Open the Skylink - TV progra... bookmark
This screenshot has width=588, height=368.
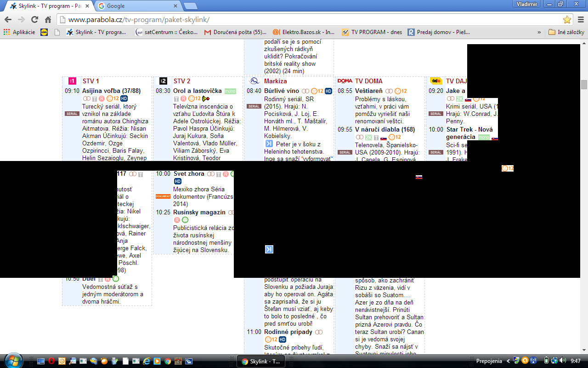point(96,32)
